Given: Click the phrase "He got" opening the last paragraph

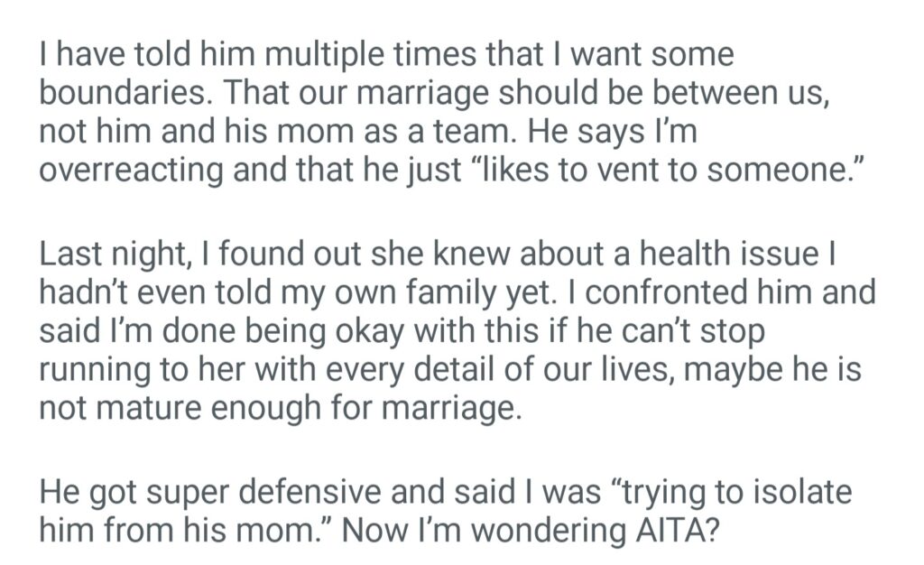Looking at the screenshot, I should coord(86,492).
